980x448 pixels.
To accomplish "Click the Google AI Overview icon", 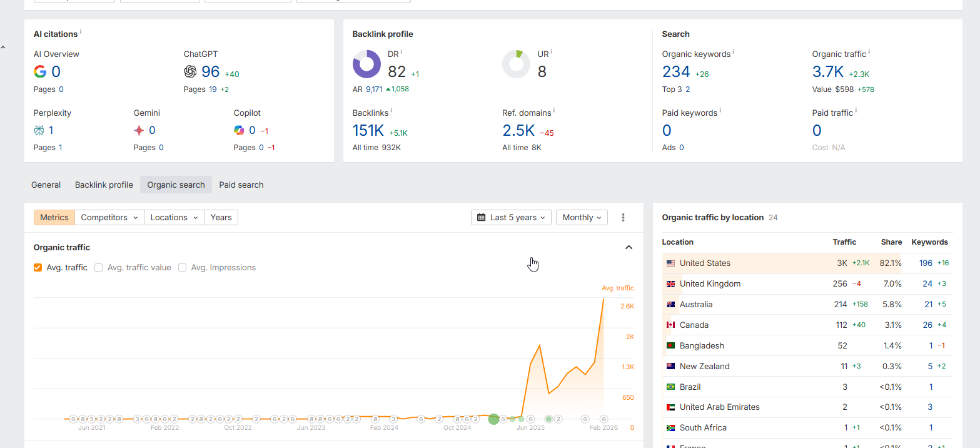I will click(40, 72).
